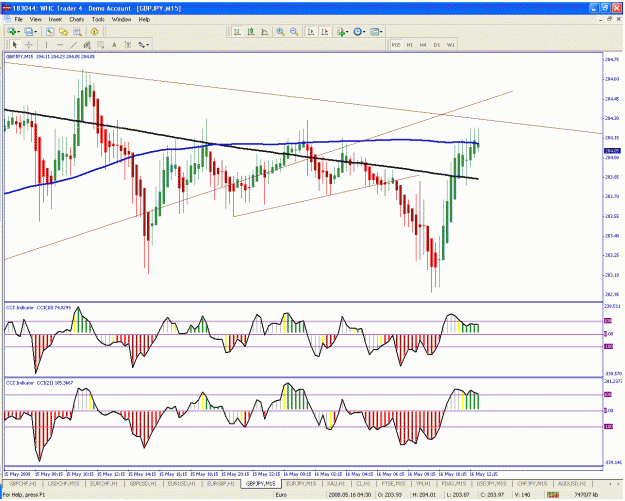Switch chart to Line Chart mode
The height and width of the screenshot is (501, 625).
(264, 31)
